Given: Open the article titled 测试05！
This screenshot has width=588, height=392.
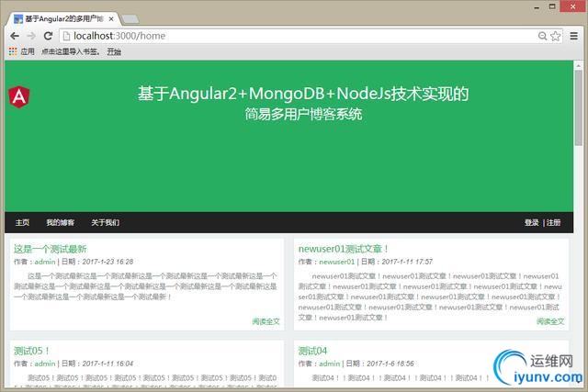Looking at the screenshot, I should (x=32, y=352).
